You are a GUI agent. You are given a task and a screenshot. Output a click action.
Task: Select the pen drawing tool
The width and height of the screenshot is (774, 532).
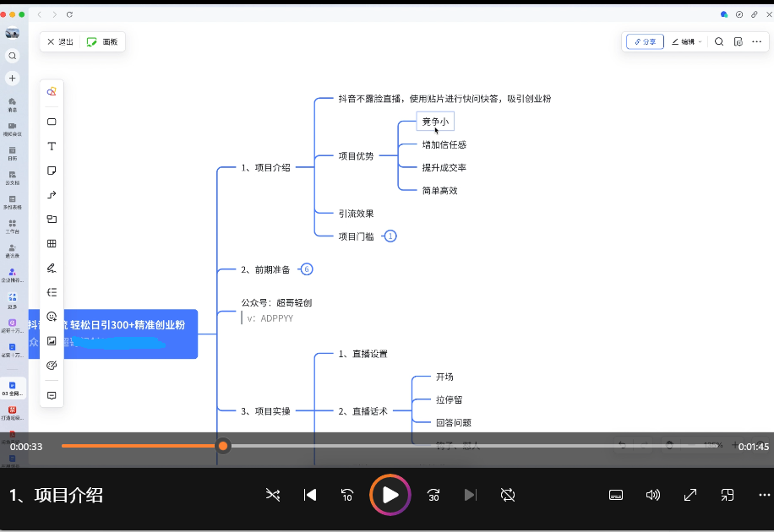point(52,268)
